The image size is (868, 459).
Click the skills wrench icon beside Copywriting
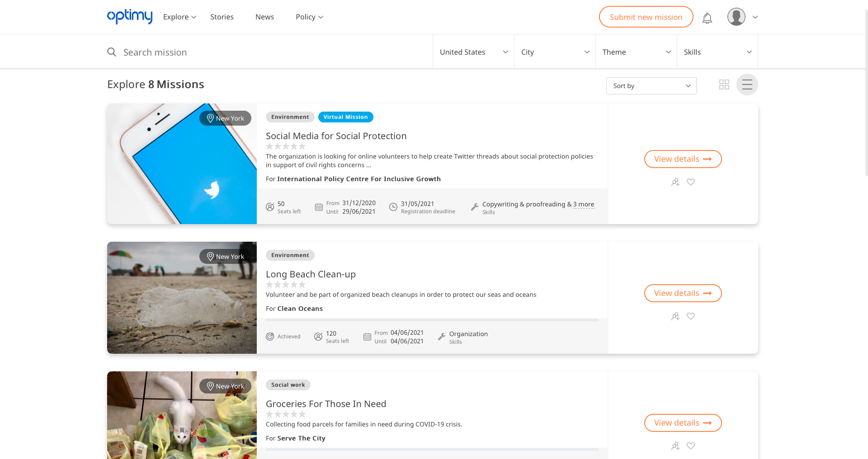(x=475, y=207)
